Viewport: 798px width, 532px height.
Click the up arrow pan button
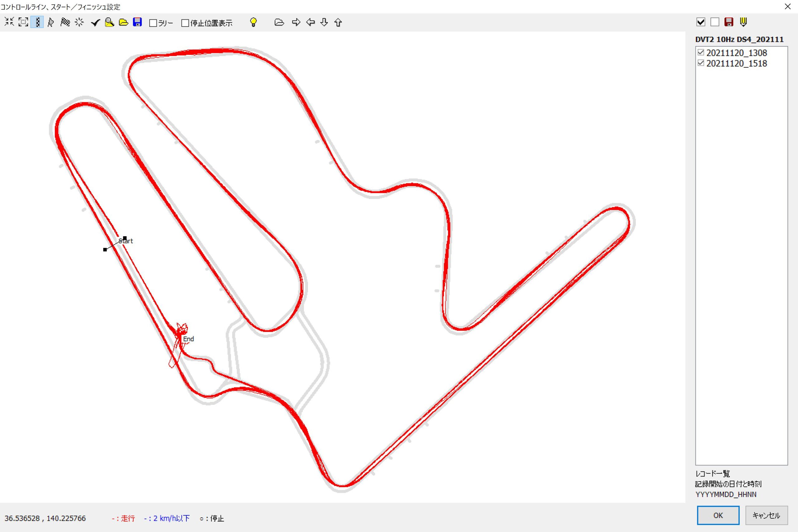coord(338,22)
